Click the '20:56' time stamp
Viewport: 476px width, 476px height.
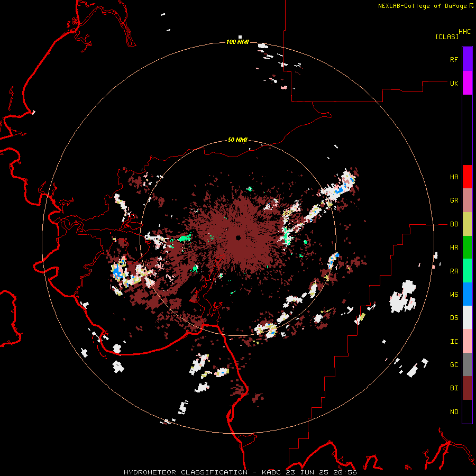coord(345,472)
